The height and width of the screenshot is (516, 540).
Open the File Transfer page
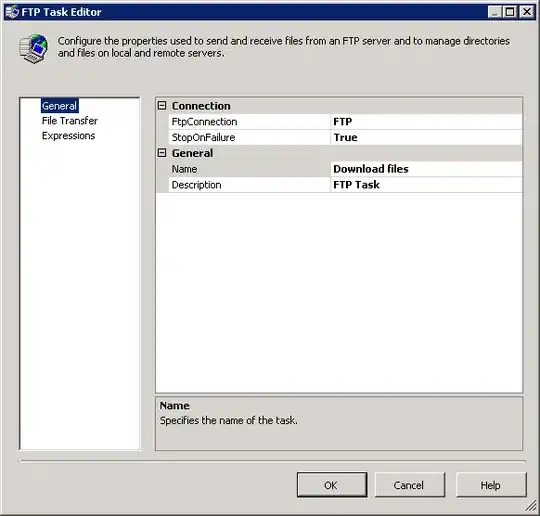coord(70,121)
